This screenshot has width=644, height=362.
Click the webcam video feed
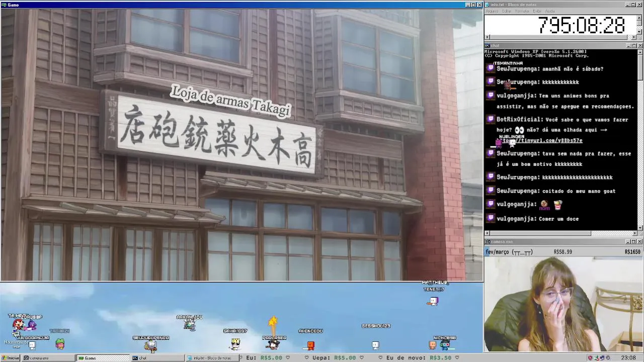point(563,304)
